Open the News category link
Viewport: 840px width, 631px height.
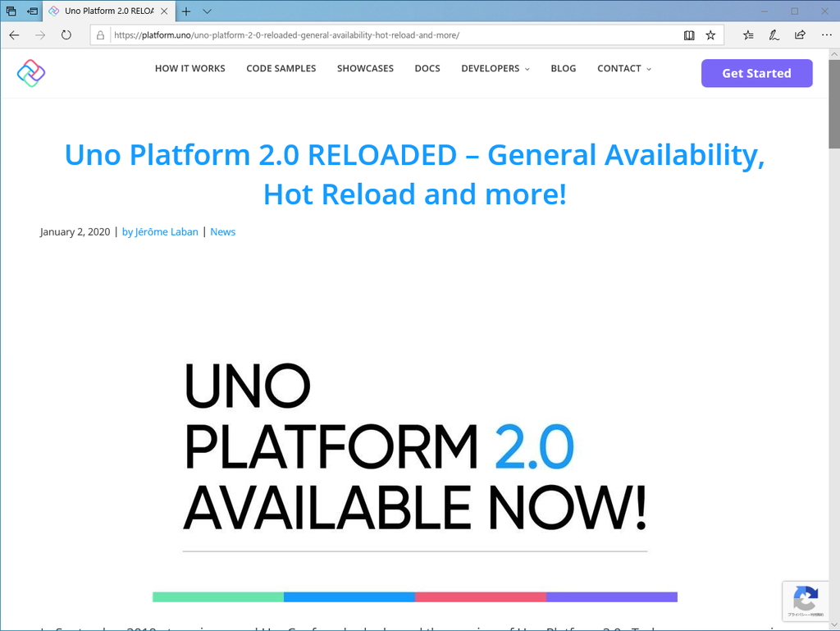pyautogui.click(x=222, y=231)
